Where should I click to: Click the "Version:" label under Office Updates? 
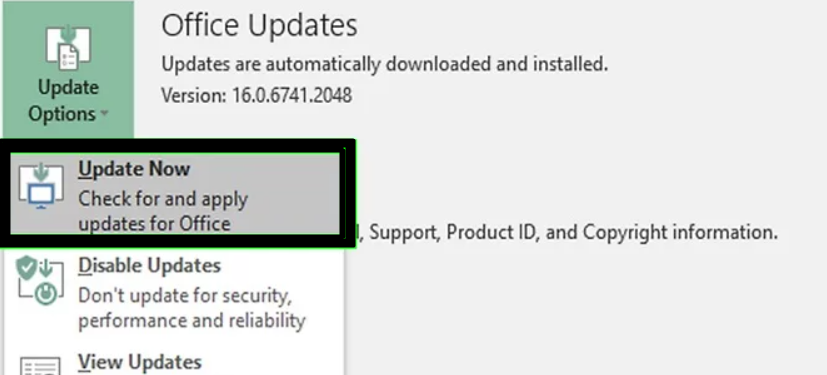(194, 95)
